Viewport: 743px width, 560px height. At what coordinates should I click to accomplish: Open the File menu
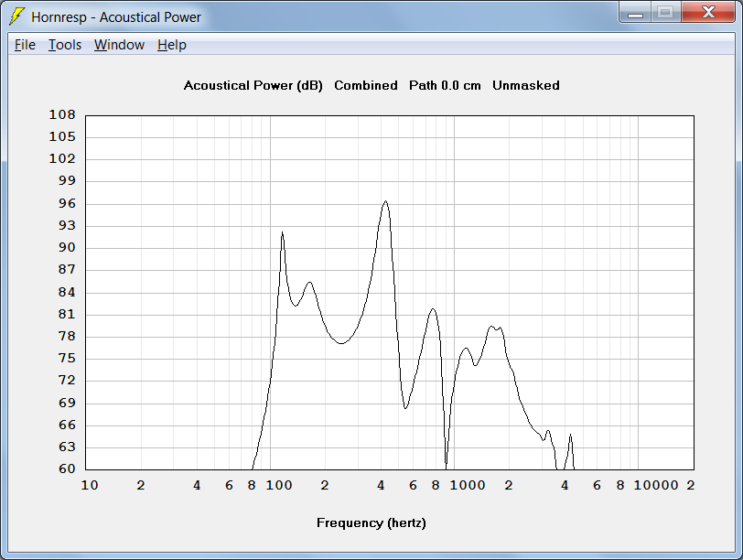click(25, 45)
